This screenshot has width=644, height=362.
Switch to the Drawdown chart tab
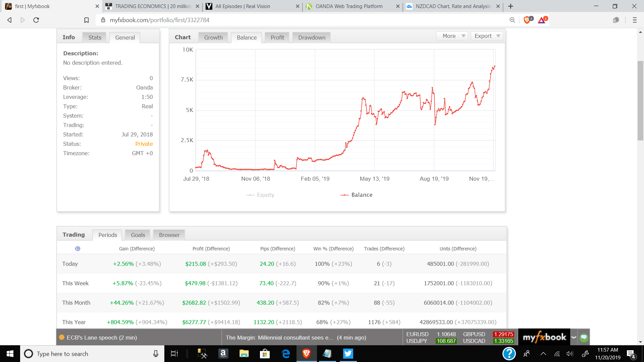312,38
